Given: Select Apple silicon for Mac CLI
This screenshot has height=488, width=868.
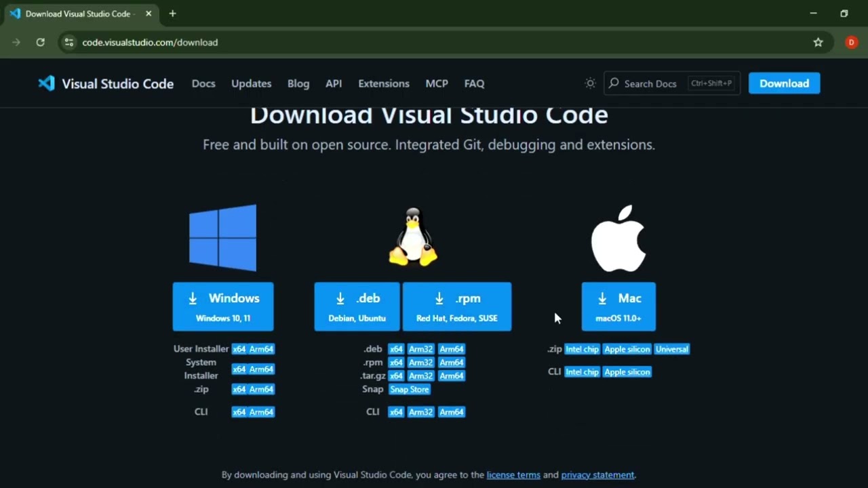Looking at the screenshot, I should tap(627, 372).
